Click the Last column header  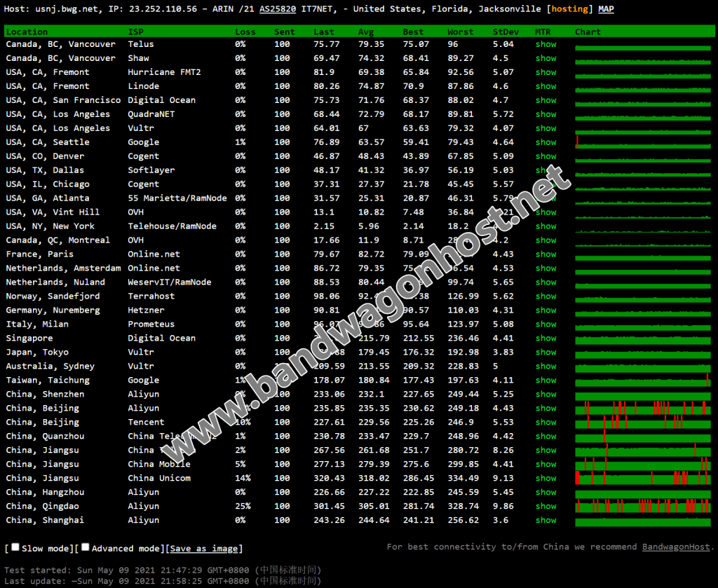324,32
